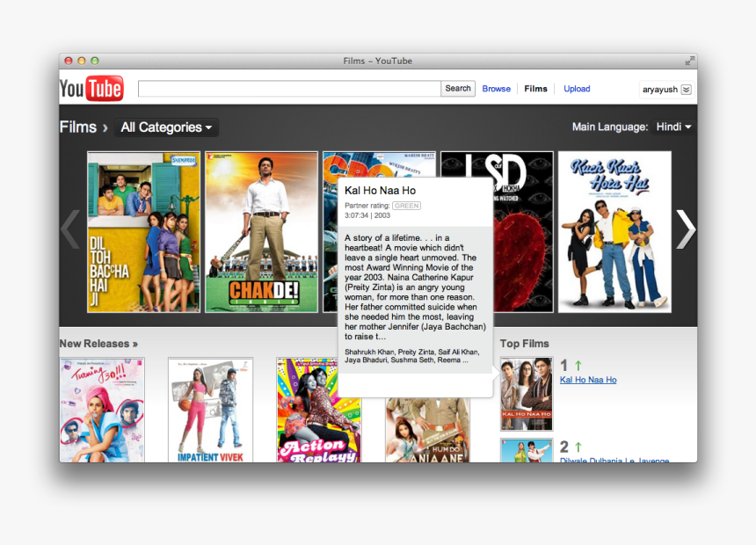
Task: Open the All Categories dropdown
Action: click(166, 127)
